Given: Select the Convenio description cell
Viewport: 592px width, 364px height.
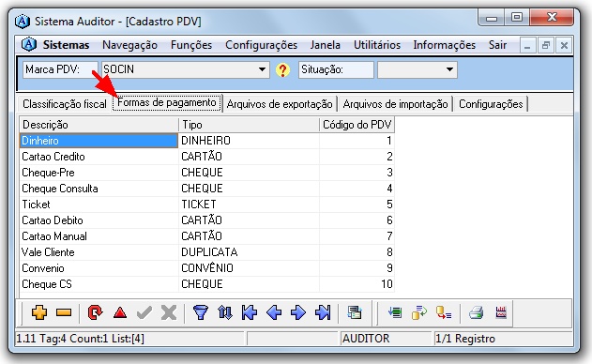Looking at the screenshot, I should [99, 268].
